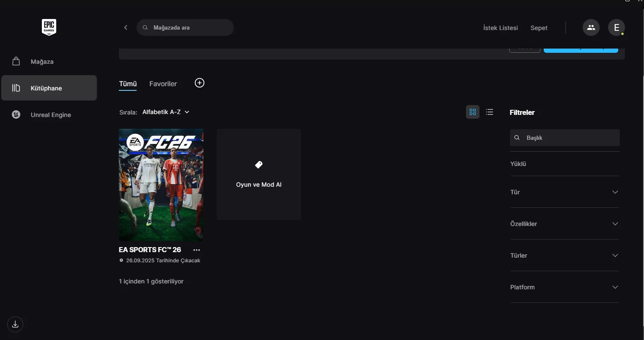Switch to the Favoriler tab
The height and width of the screenshot is (340, 644).
pos(163,84)
